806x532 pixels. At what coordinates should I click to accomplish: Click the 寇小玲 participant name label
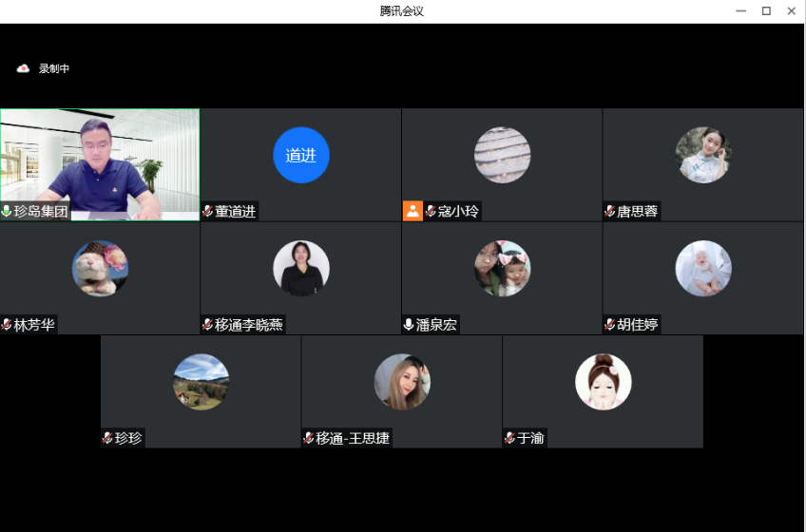point(458,211)
